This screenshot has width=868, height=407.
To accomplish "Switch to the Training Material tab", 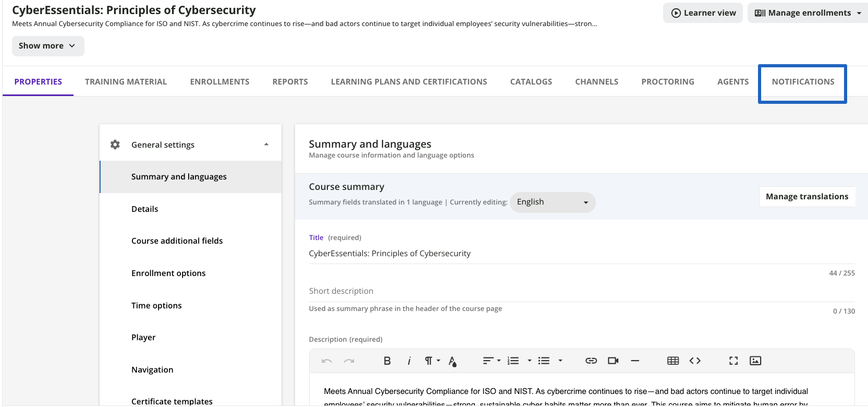I will click(x=126, y=81).
